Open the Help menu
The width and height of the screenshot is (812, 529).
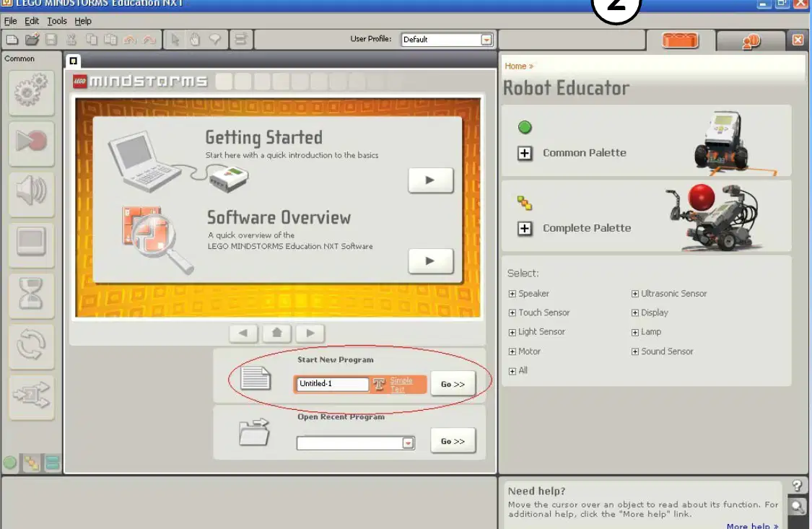point(83,21)
